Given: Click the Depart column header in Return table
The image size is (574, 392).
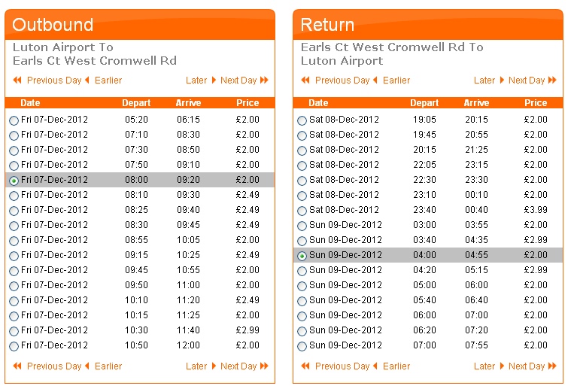Looking at the screenshot, I should [424, 103].
